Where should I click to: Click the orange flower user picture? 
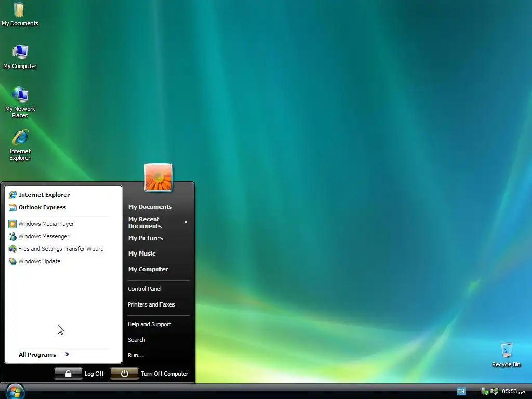pyautogui.click(x=158, y=178)
